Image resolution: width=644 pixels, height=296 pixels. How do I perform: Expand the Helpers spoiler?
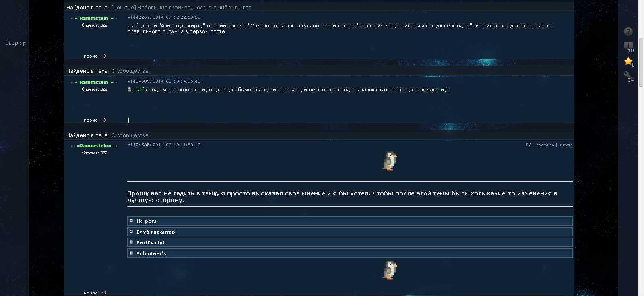pyautogui.click(x=350, y=221)
